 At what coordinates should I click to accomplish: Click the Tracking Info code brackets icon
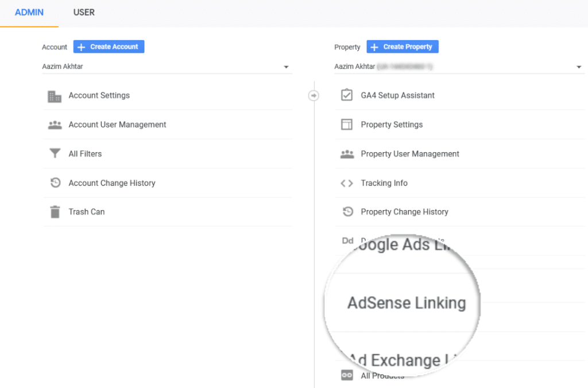point(347,183)
